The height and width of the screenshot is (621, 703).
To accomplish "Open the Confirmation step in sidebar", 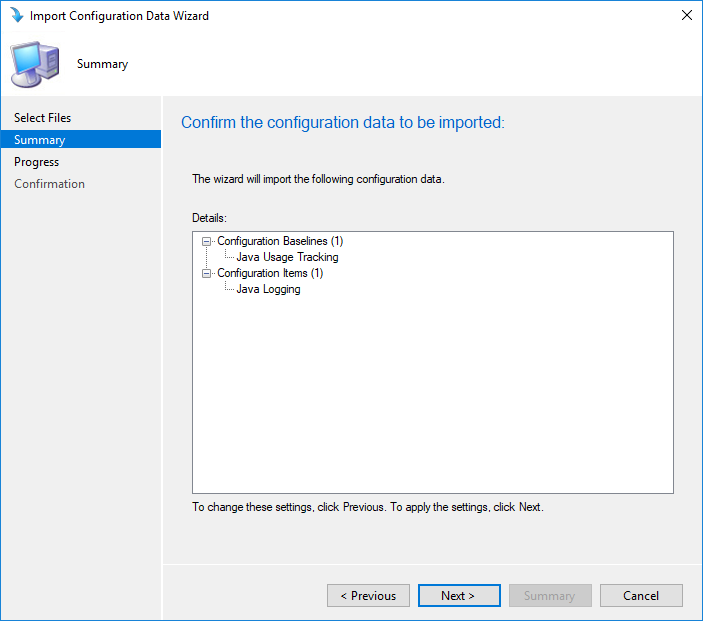I will coord(49,184).
